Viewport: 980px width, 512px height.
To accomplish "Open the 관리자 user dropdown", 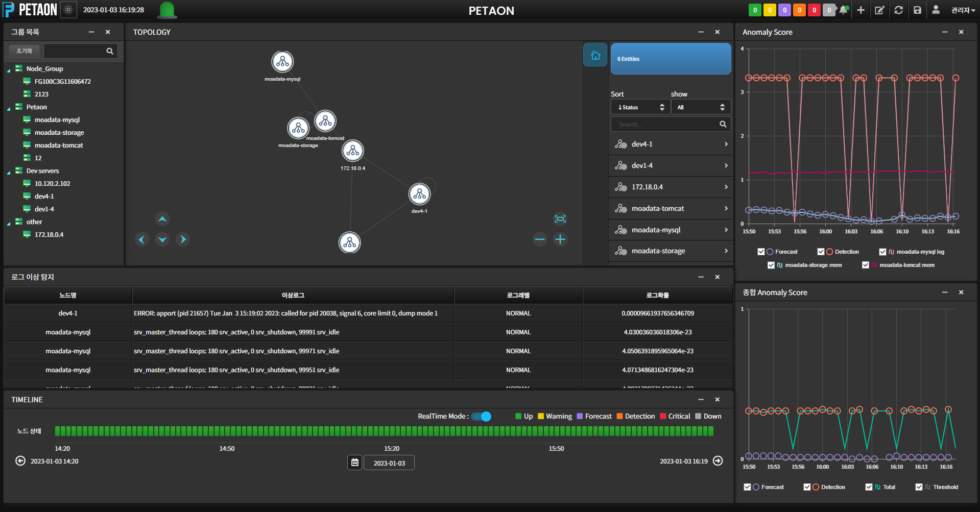I will tap(963, 10).
